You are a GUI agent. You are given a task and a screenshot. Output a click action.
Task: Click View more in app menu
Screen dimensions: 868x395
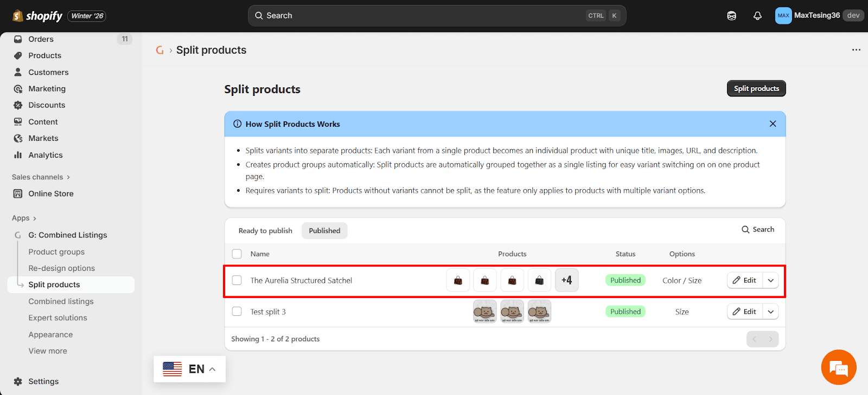pyautogui.click(x=48, y=351)
